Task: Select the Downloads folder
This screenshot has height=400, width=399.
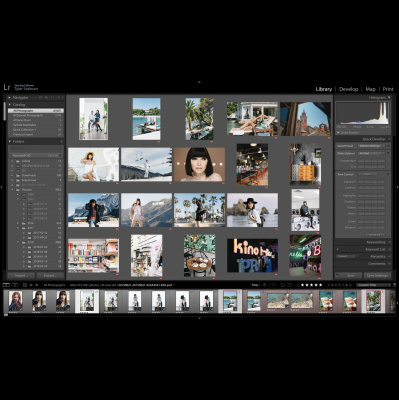Action: click(x=36, y=175)
